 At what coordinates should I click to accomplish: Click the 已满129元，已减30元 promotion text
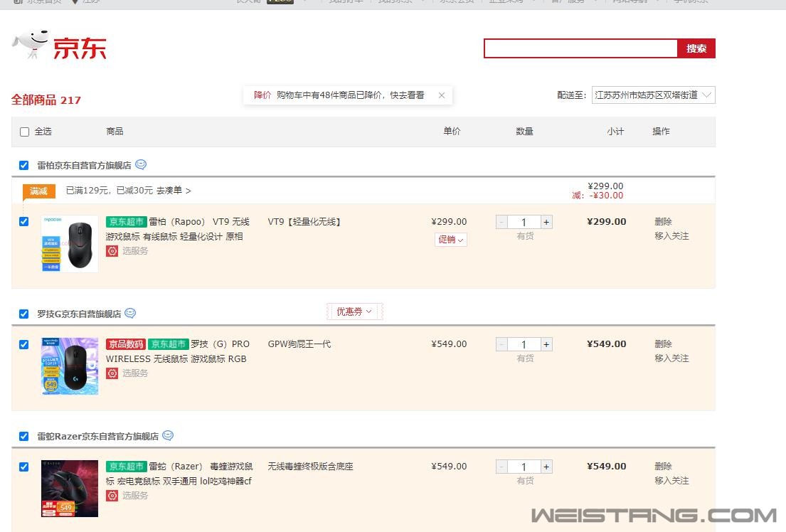pyautogui.click(x=110, y=191)
